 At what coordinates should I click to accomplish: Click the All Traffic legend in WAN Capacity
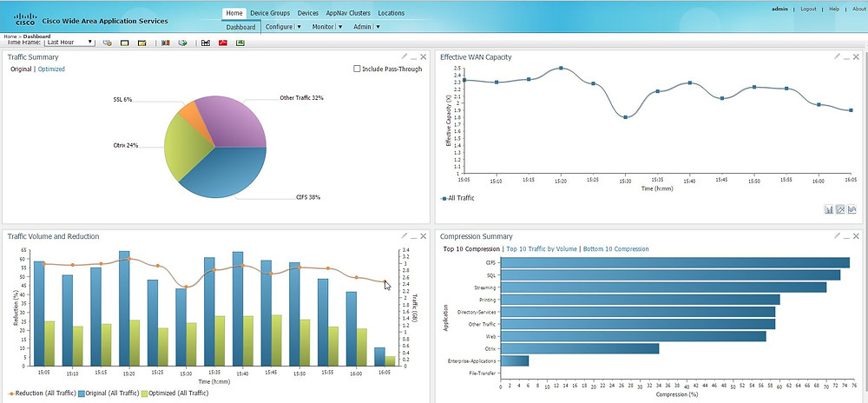click(x=457, y=198)
